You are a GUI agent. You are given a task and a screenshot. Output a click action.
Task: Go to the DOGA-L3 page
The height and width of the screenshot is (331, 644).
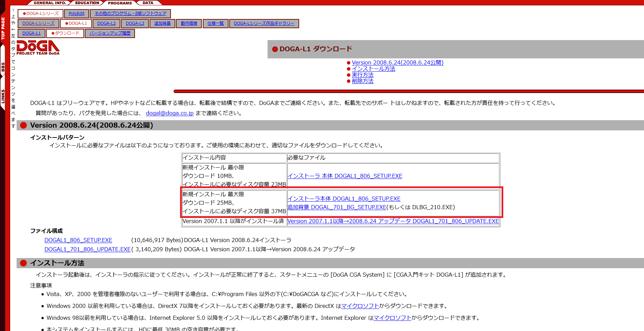[135, 23]
